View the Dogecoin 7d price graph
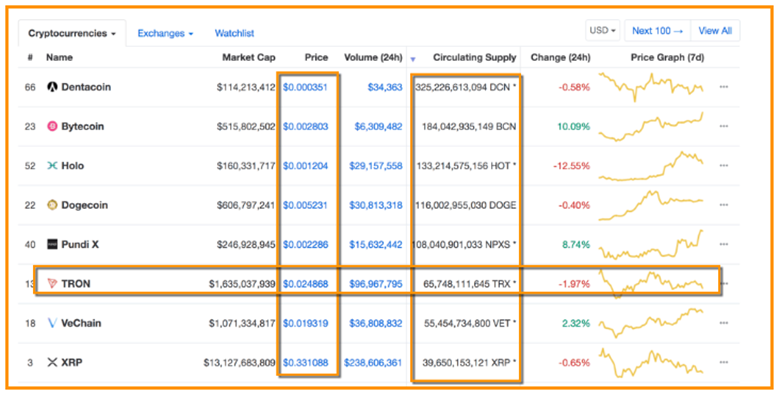The height and width of the screenshot is (396, 780). [x=651, y=205]
